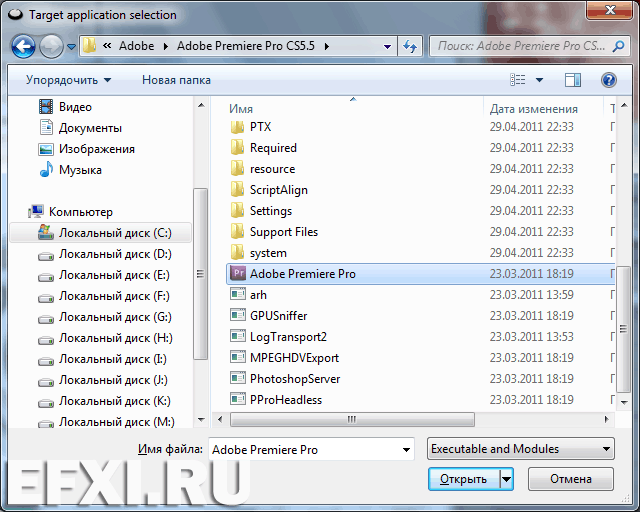
Task: Click the Support Files folder icon
Action: pos(237,232)
